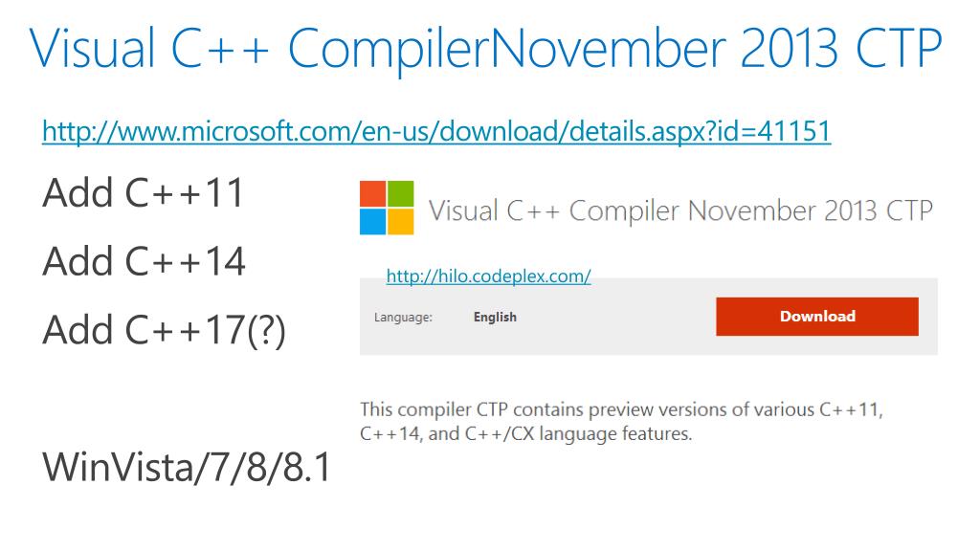Click the first line of compiler CTP description
The height and width of the screenshot is (551, 980).
tap(621, 409)
